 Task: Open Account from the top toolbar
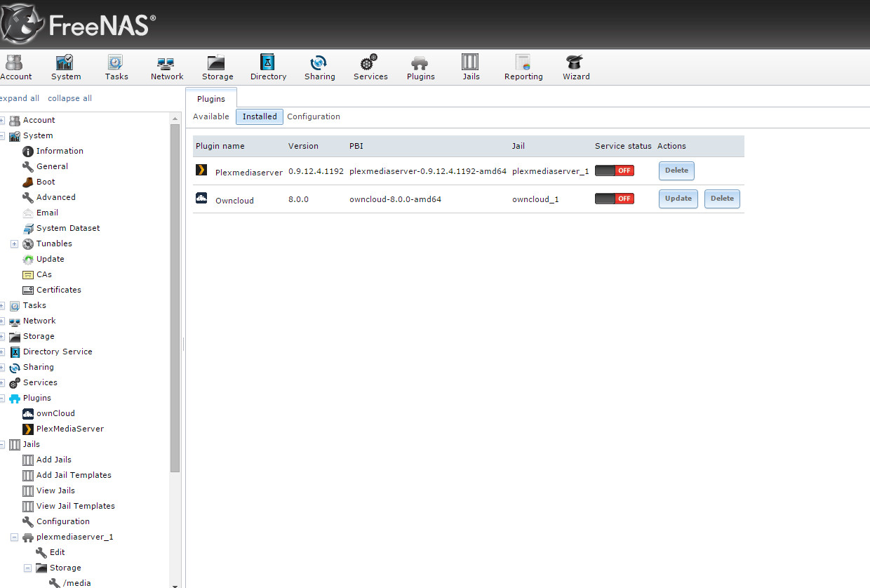(x=15, y=68)
